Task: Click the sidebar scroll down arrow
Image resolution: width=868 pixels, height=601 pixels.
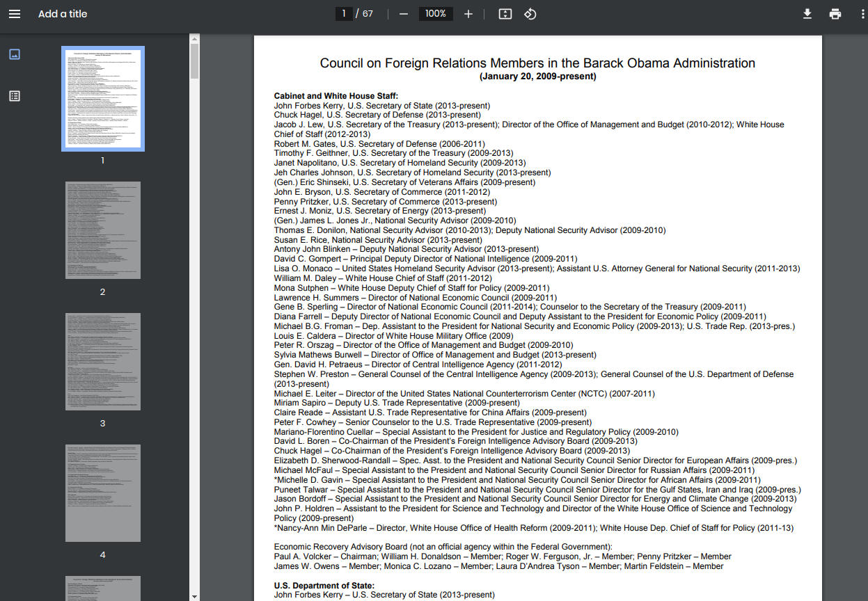Action: point(195,596)
